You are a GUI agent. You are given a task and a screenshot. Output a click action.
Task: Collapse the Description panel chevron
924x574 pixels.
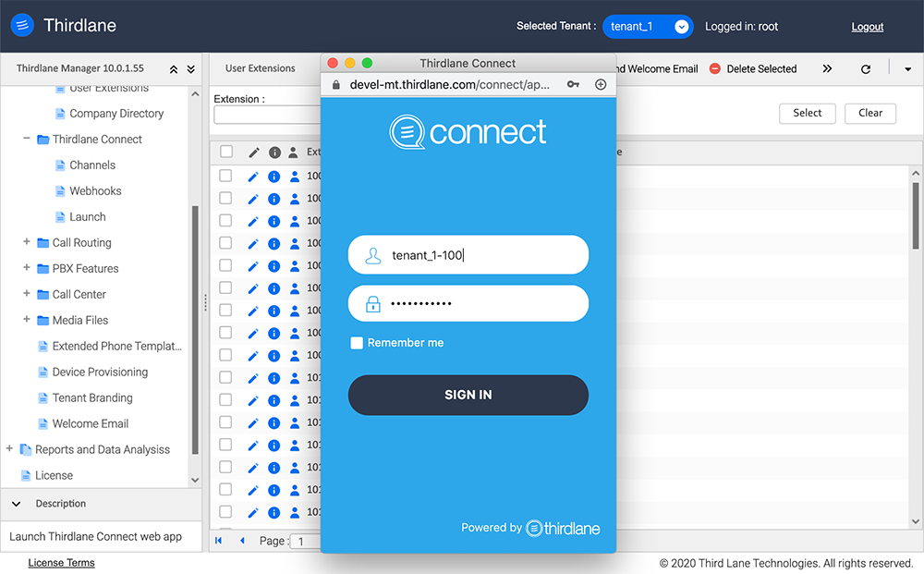pyautogui.click(x=17, y=504)
